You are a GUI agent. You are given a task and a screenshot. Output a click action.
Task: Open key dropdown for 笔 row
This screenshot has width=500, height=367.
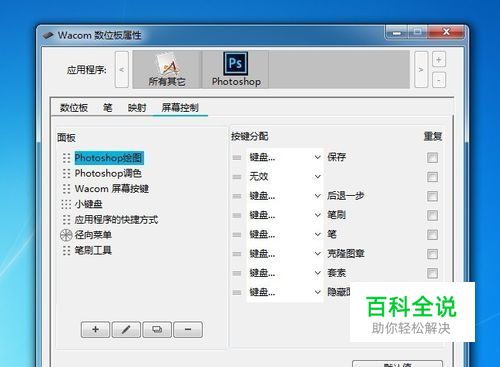tap(285, 235)
